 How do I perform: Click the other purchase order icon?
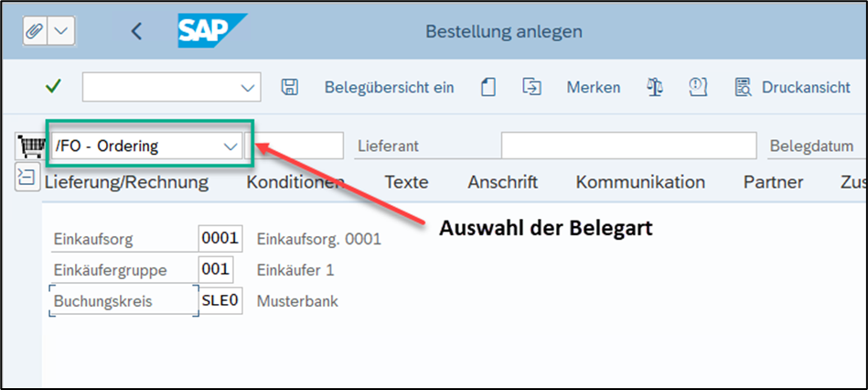(531, 87)
